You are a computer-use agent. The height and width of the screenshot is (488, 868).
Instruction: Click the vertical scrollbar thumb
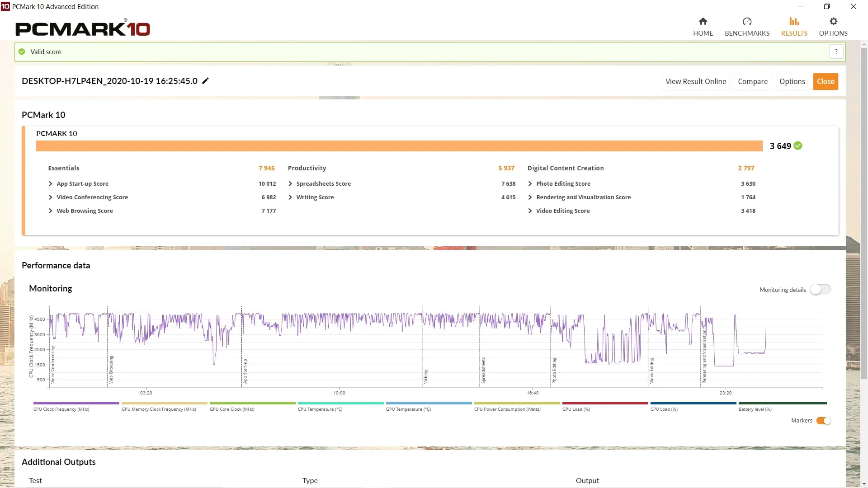point(864,212)
